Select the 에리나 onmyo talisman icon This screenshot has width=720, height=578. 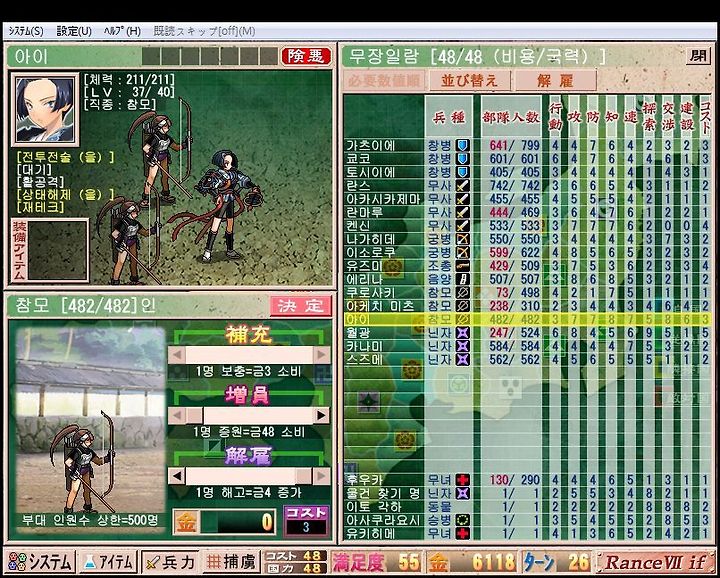(463, 279)
